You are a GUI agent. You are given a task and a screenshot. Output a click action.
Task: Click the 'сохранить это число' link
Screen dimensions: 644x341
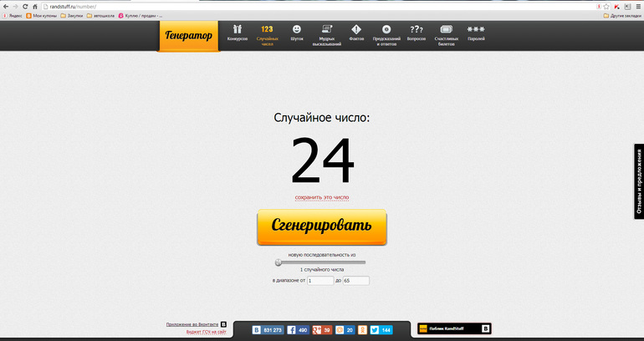pos(322,198)
